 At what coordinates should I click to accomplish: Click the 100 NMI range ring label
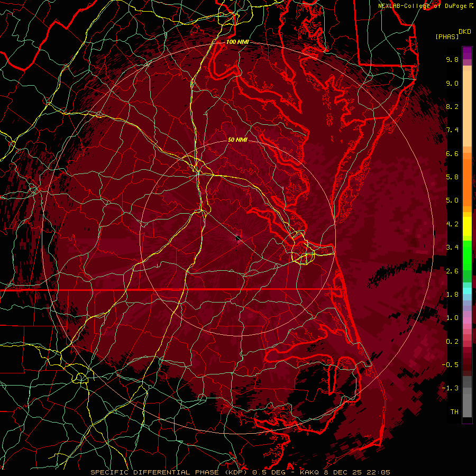237,42
